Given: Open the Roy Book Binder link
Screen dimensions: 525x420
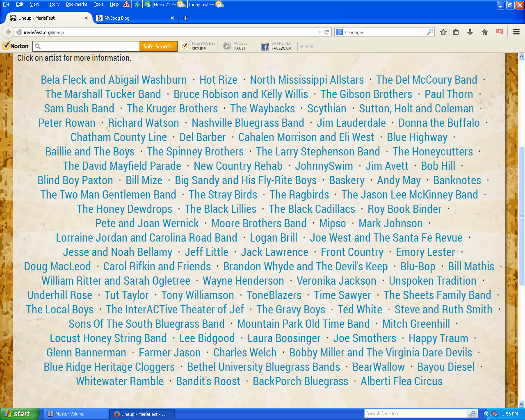Looking at the screenshot, I should point(404,209).
